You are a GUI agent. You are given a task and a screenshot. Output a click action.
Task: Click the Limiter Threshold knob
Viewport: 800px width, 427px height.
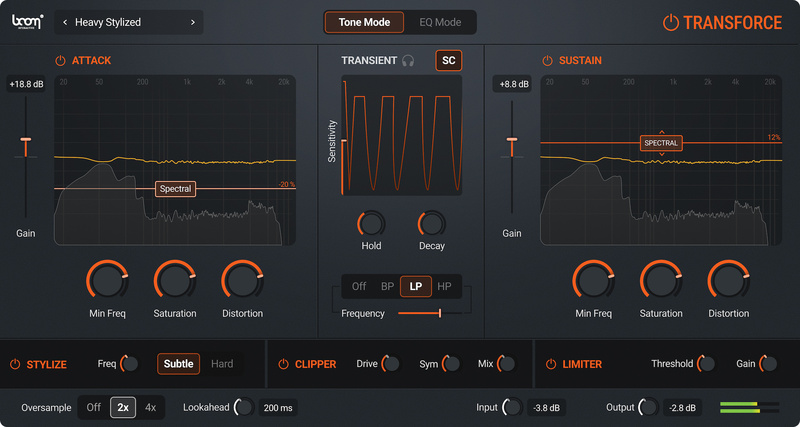coord(707,364)
